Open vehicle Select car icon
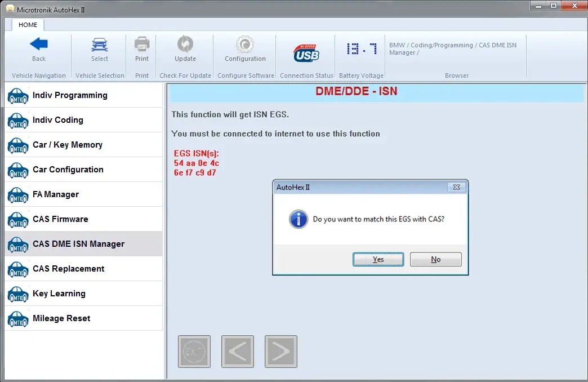This screenshot has height=382, width=588. pos(99,45)
